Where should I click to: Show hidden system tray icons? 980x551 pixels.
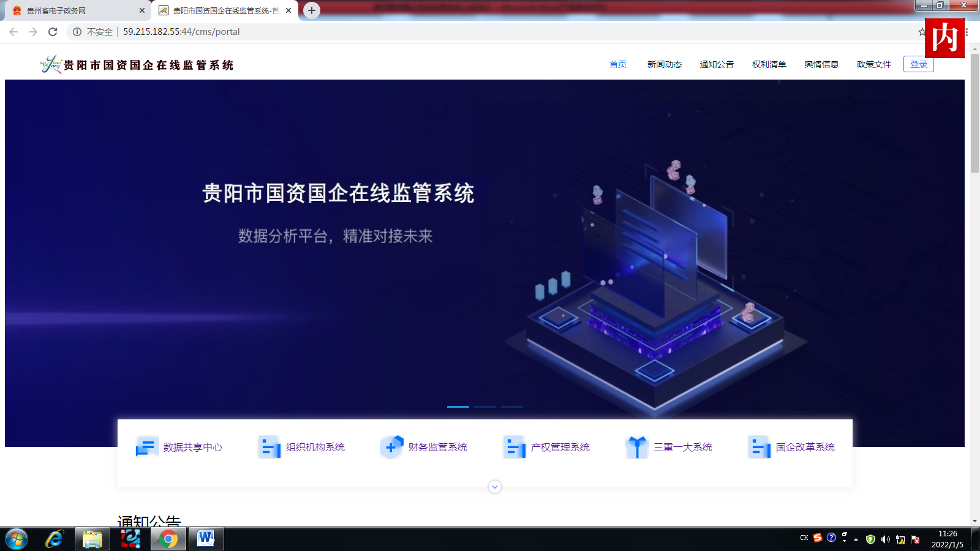pyautogui.click(x=856, y=539)
